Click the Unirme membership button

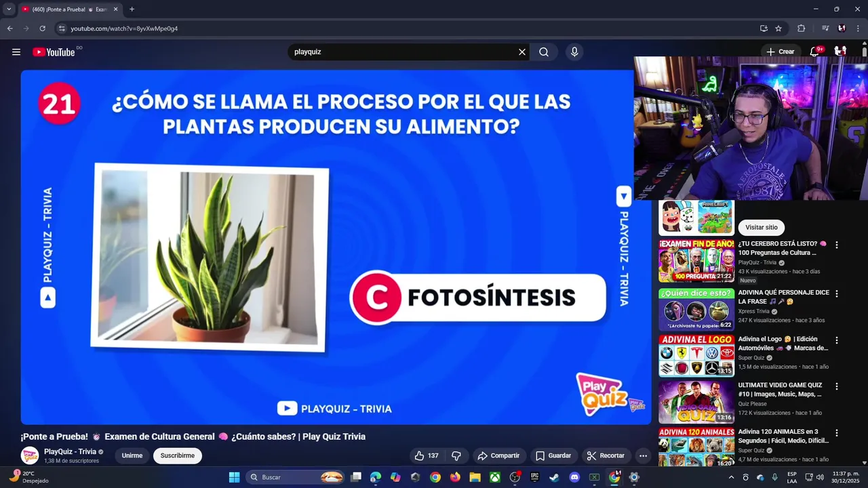point(132,455)
